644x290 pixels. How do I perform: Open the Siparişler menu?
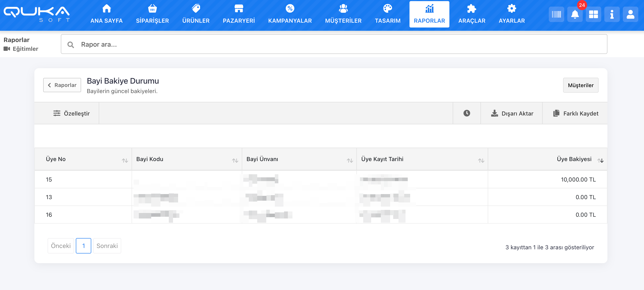(x=152, y=15)
